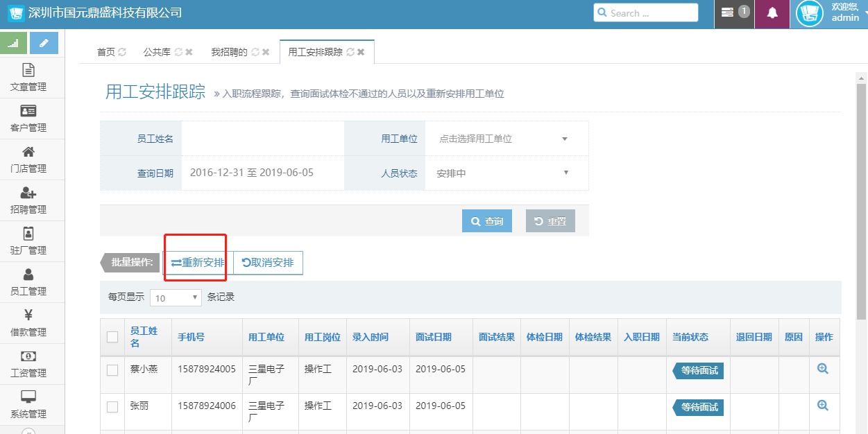Image resolution: width=868 pixels, height=434 pixels.
Task: Switch to the 我招聘的 tab
Action: [229, 52]
